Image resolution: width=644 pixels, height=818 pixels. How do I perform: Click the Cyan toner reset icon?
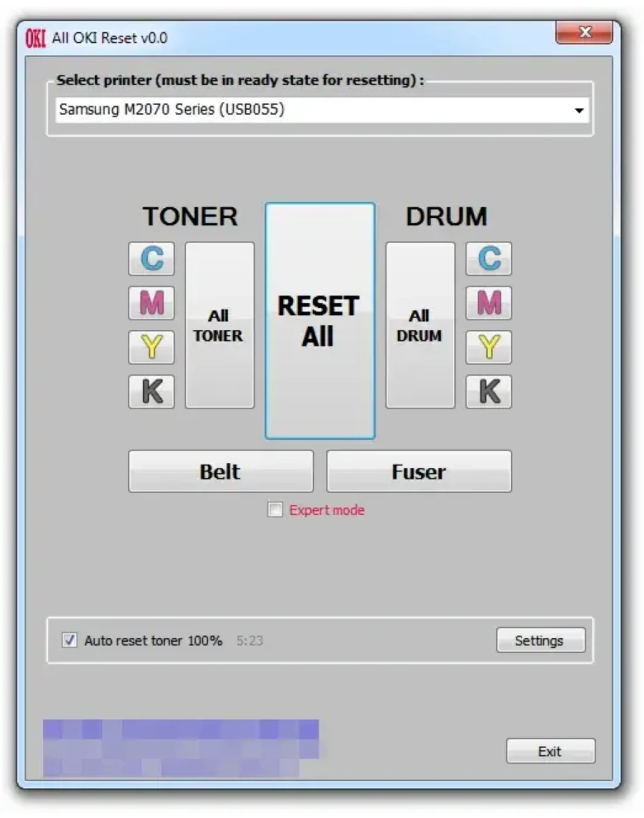(x=151, y=259)
